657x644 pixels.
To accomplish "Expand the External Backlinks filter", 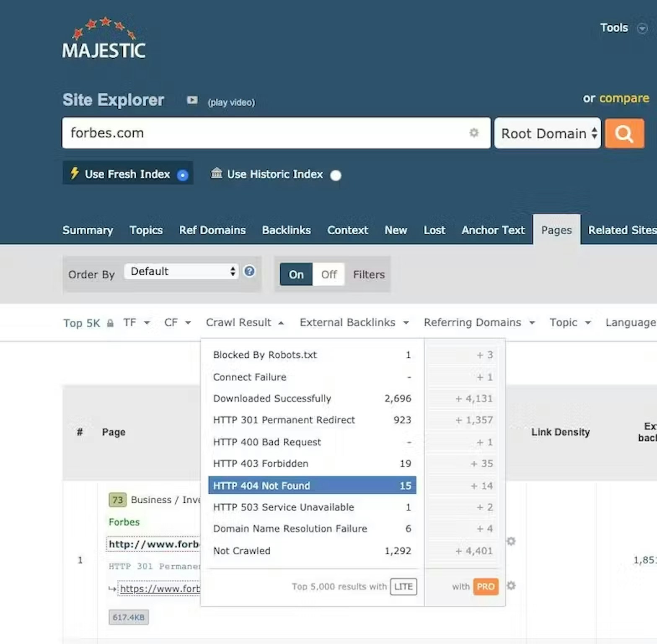I will [x=354, y=322].
